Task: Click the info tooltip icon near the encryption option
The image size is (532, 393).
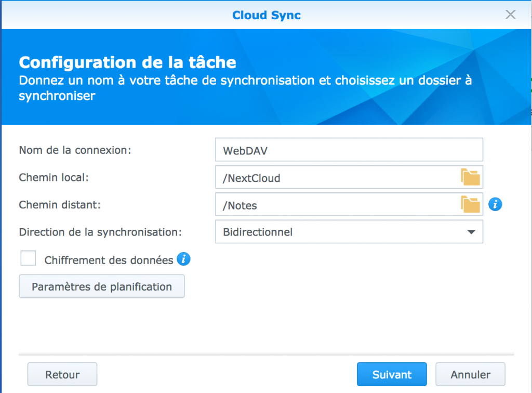Action: (183, 259)
